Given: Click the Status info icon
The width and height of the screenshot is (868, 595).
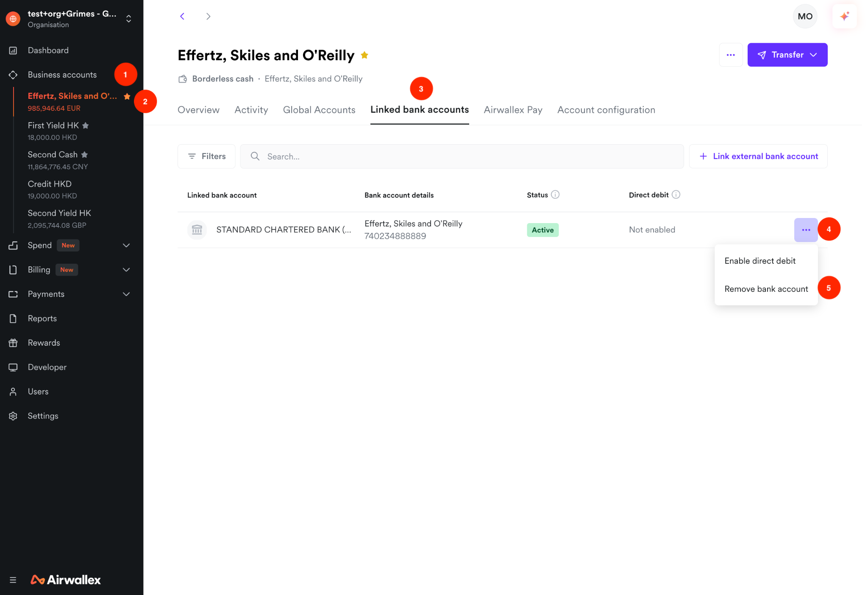Looking at the screenshot, I should pyautogui.click(x=555, y=195).
